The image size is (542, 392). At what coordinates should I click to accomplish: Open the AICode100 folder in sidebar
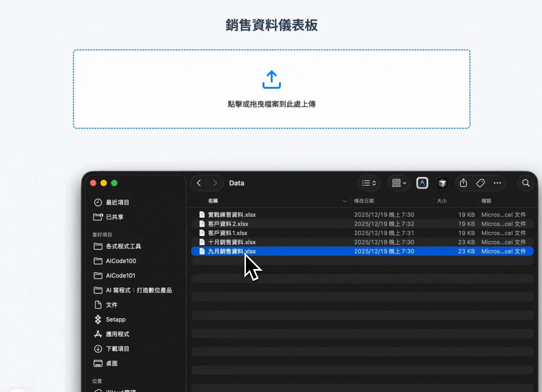click(x=120, y=261)
